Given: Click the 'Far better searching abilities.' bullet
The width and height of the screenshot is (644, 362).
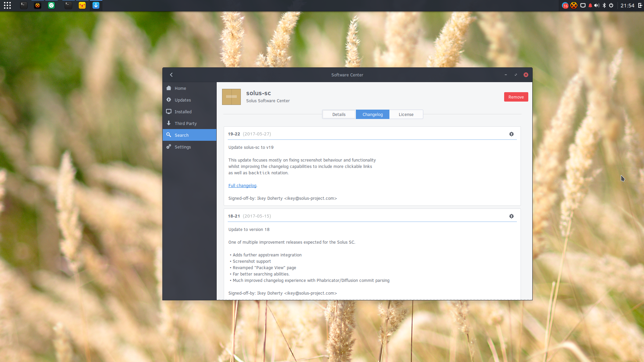Looking at the screenshot, I should [261, 274].
